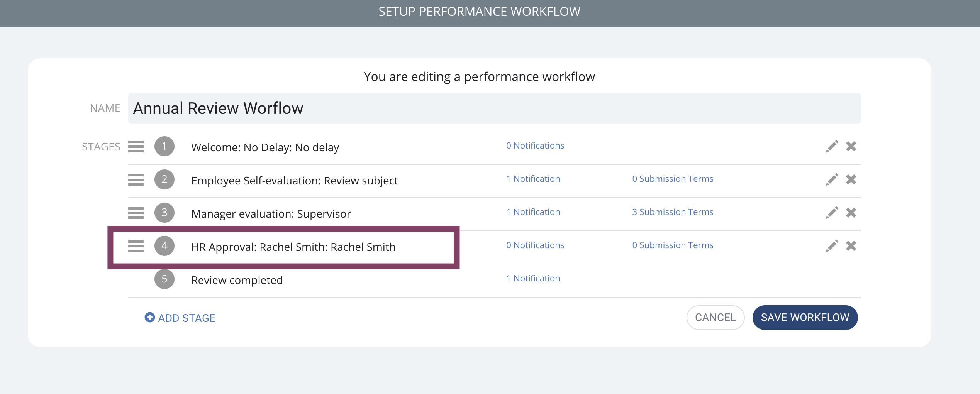The height and width of the screenshot is (394, 980).
Task: Open 0 Submission Terms for HR Approval
Action: pos(673,245)
